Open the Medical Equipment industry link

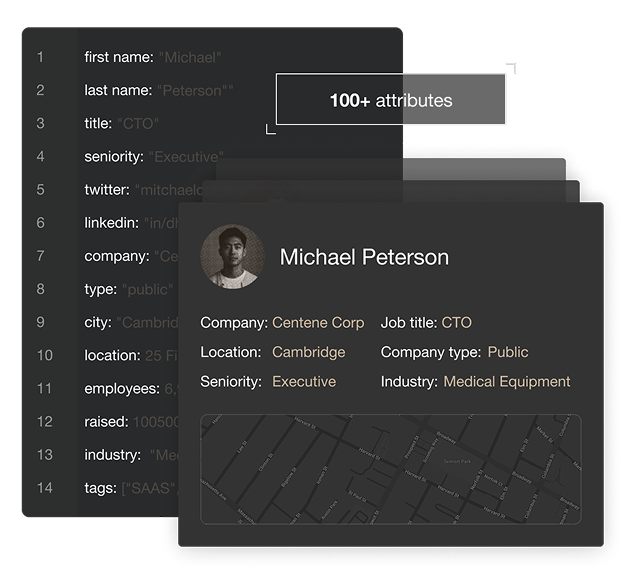point(506,381)
